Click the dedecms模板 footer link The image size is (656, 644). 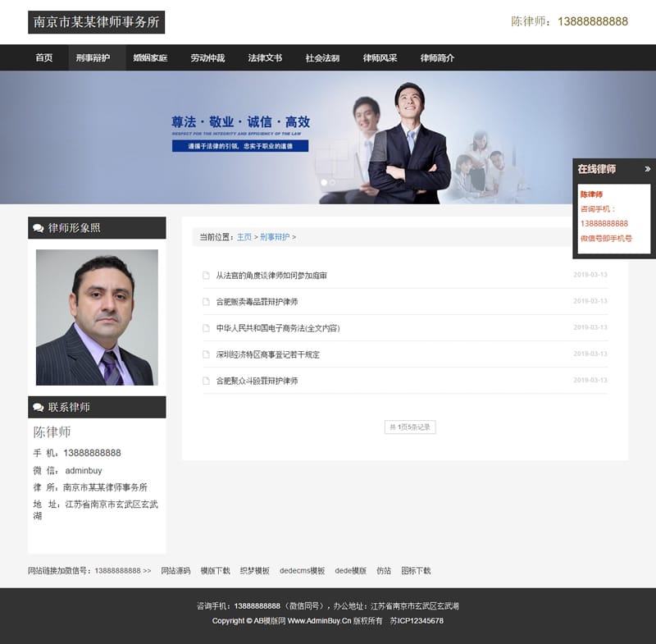coord(300,570)
